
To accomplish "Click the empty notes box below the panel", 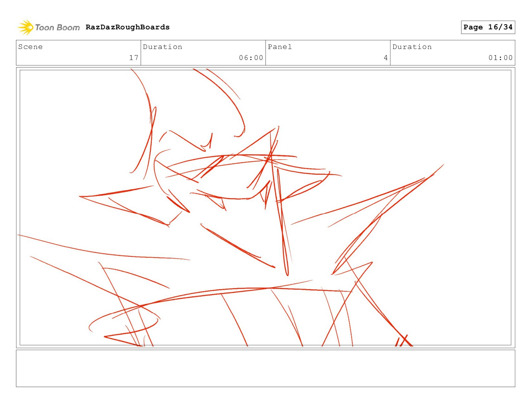I will [265, 368].
